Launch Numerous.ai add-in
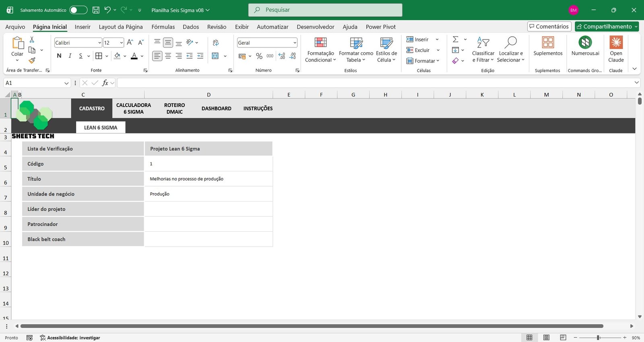Viewport: 644px width, 342px height. [x=585, y=46]
